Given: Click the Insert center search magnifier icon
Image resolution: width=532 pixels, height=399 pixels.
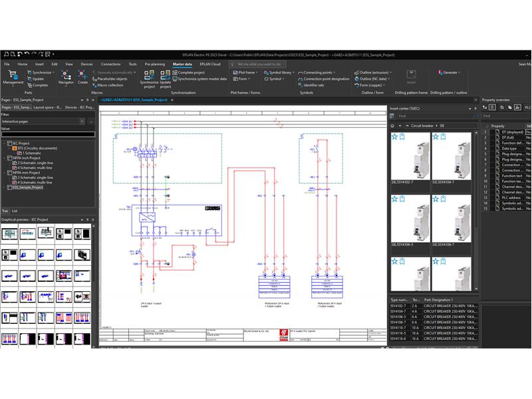Looking at the screenshot, I should (x=475, y=116).
